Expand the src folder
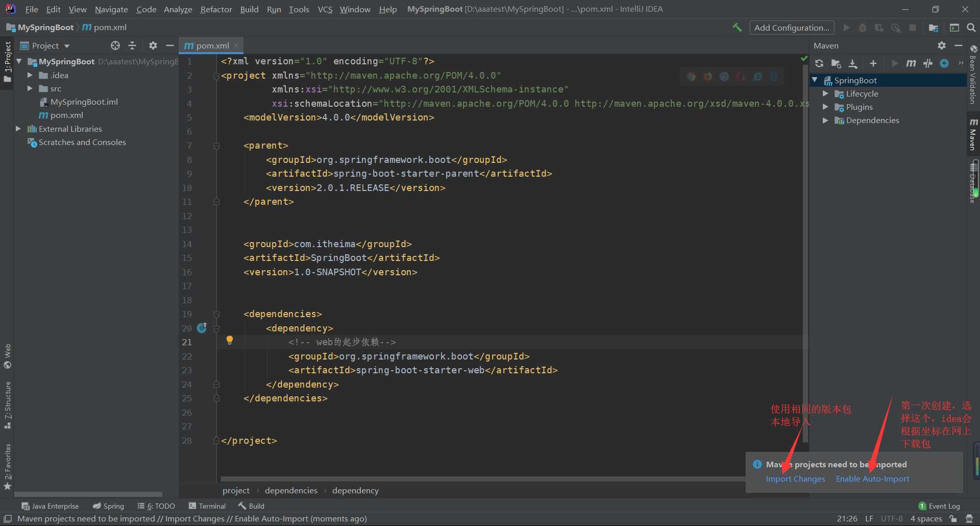 click(30, 88)
